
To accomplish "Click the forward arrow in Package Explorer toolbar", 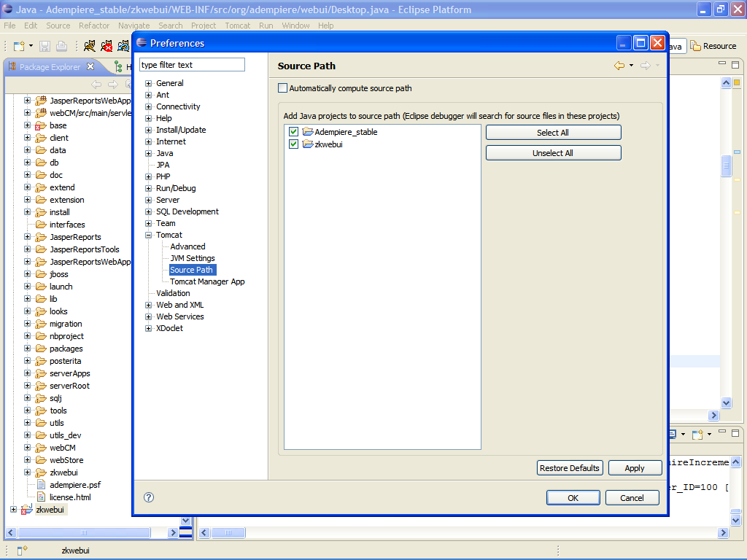I will click(x=113, y=85).
